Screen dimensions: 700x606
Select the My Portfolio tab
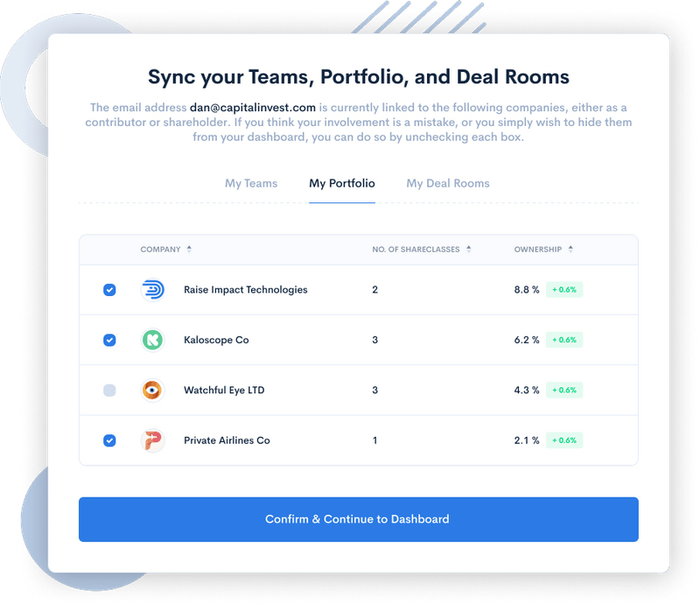[x=342, y=183]
